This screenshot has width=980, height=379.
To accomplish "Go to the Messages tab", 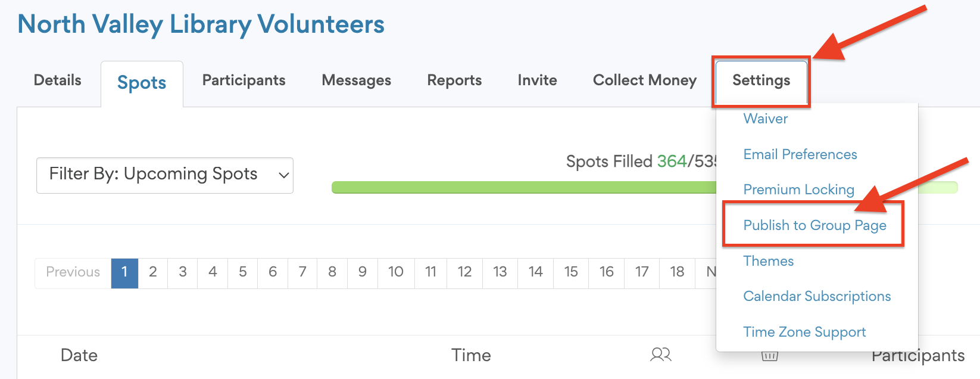I will coord(356,80).
